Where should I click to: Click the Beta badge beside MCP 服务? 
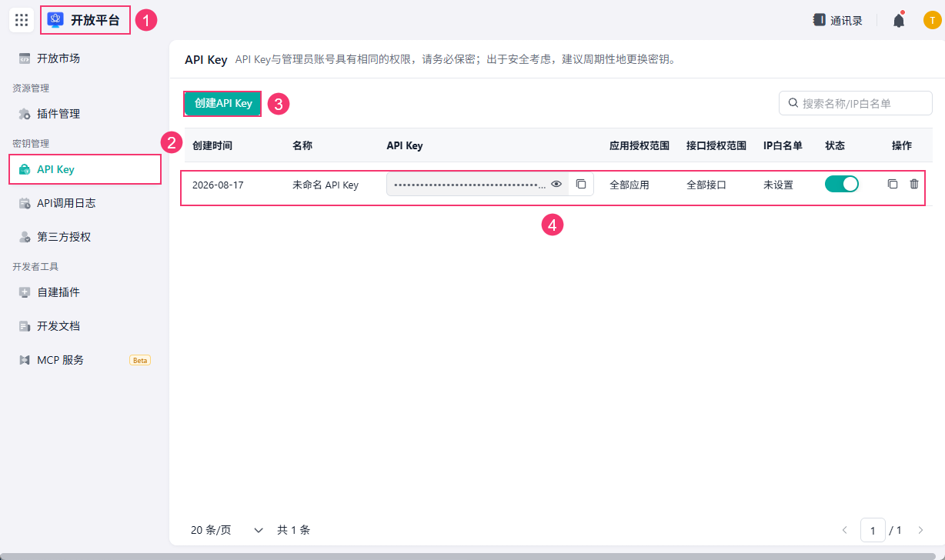coord(140,360)
